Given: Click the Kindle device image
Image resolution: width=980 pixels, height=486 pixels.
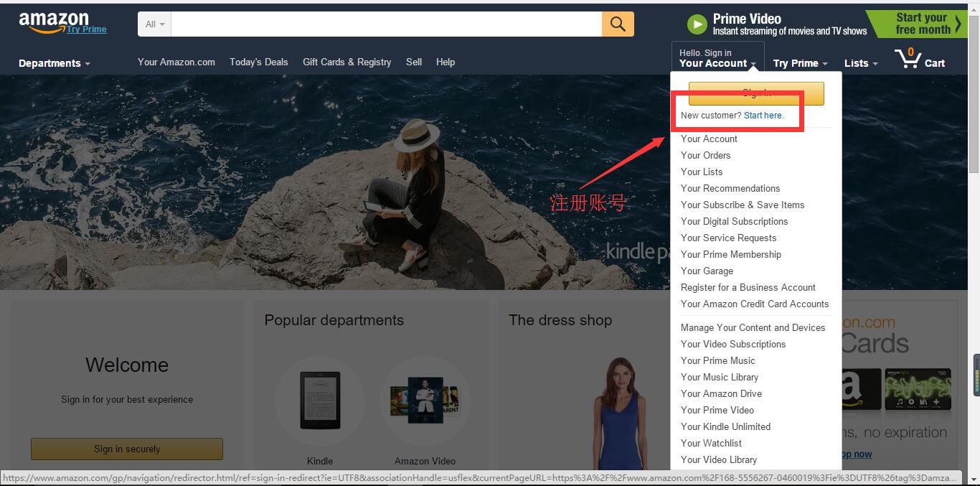Looking at the screenshot, I should click(319, 401).
